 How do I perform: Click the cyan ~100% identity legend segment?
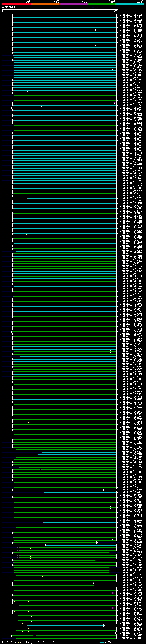130,4
